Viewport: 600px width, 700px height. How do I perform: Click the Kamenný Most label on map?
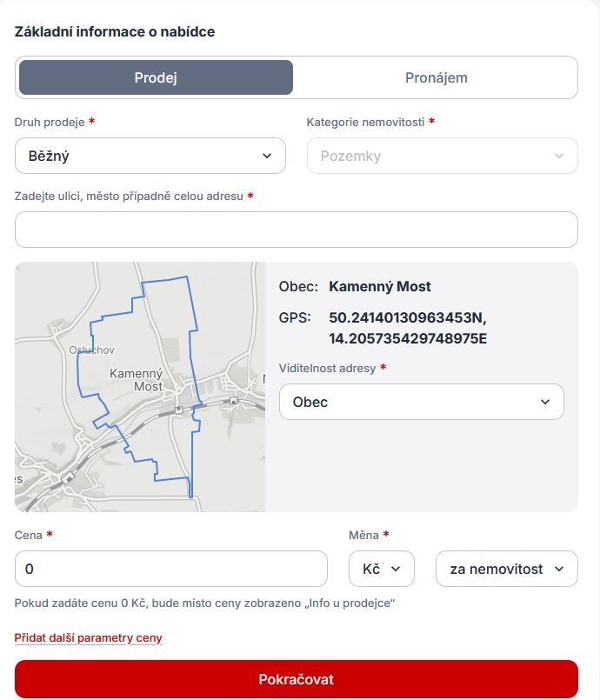pyautogui.click(x=136, y=379)
